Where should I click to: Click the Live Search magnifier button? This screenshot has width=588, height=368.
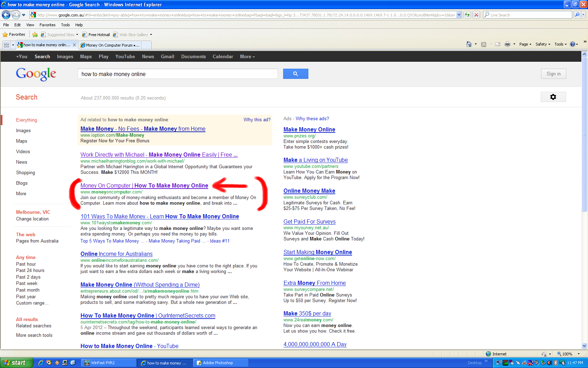[x=577, y=15]
